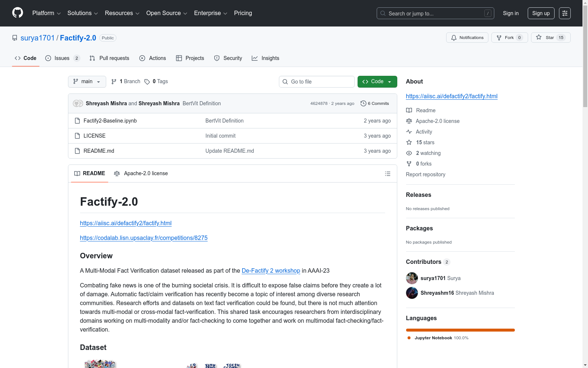Click the fork icon in the Fork button
This screenshot has height=368, width=588.
499,38
